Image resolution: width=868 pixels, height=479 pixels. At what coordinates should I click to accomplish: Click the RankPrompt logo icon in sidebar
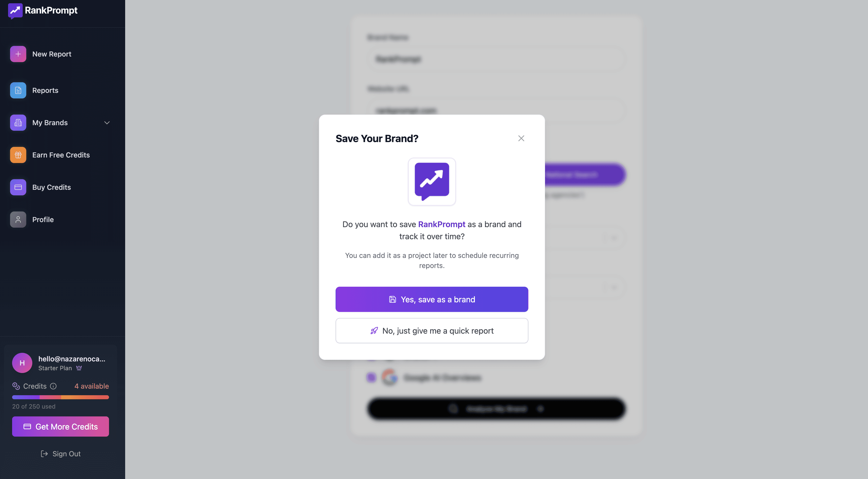click(15, 11)
